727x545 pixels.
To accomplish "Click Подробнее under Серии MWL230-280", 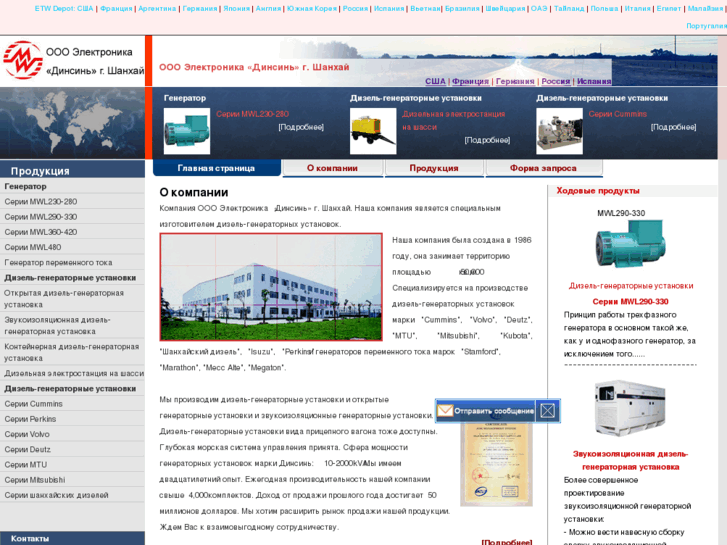I will point(301,127).
